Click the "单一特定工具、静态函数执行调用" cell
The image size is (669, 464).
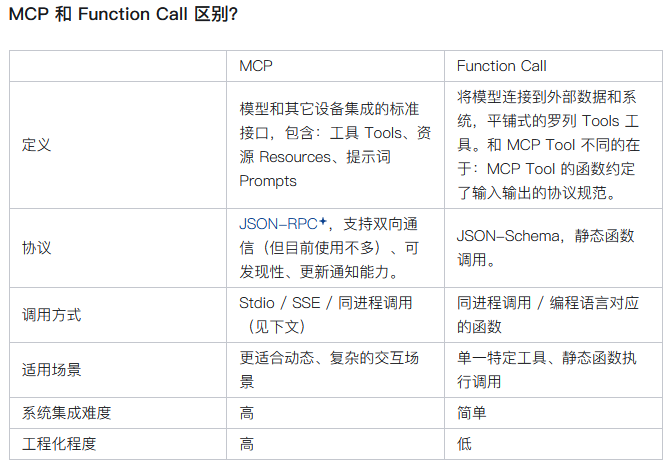point(545,369)
